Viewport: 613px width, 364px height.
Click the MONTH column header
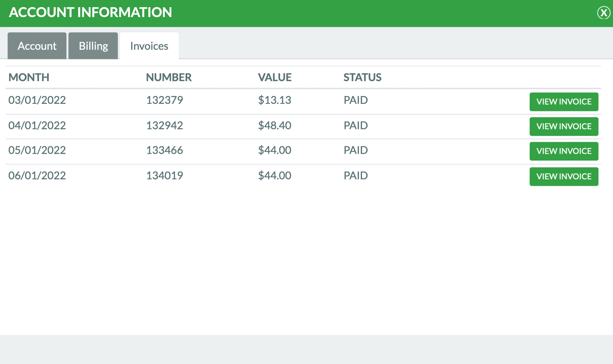click(x=29, y=77)
